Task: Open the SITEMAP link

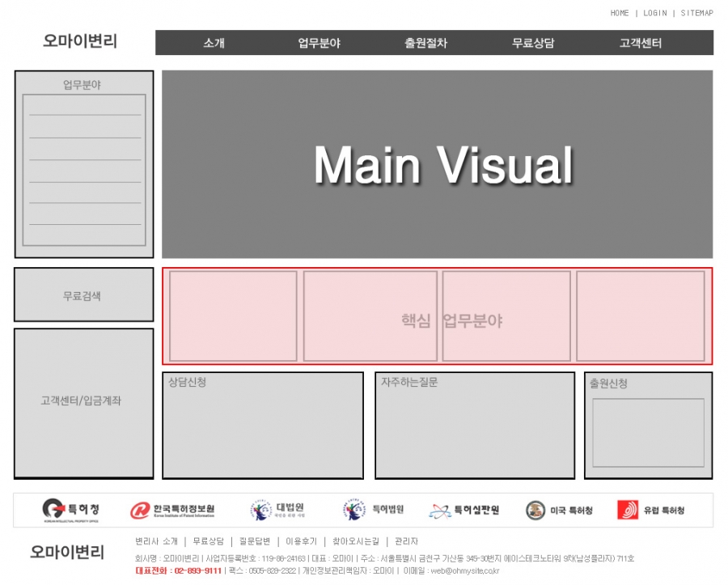Action: pyautogui.click(x=696, y=13)
